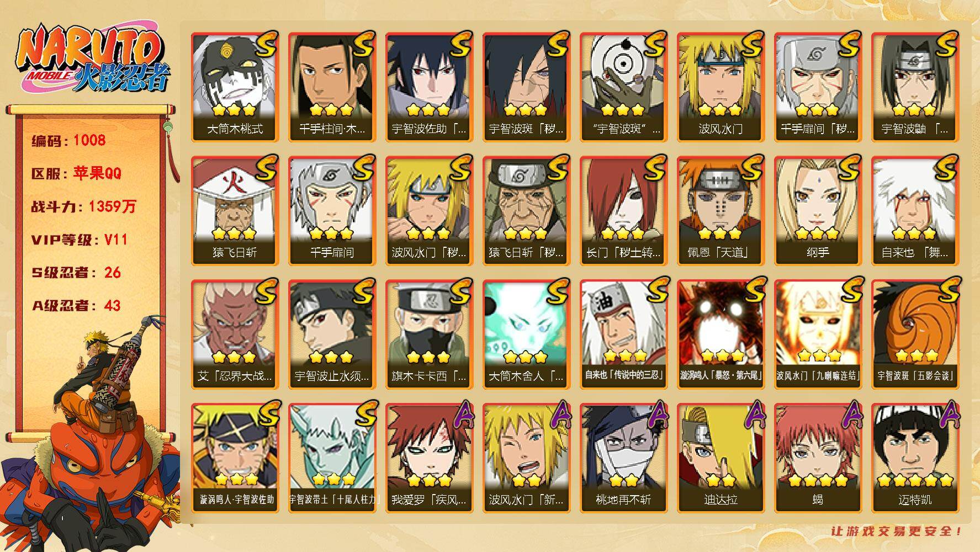Open the 猿飞日斩 card with the Hokage hat
This screenshot has height=552, width=980.
(235, 210)
